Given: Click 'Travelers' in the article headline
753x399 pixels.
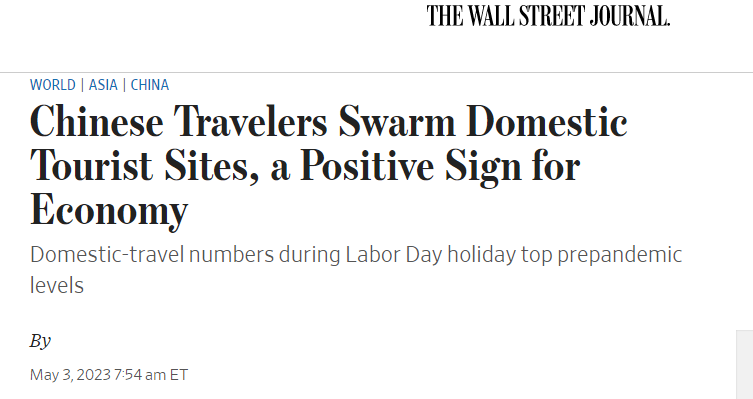Looking at the screenshot, I should click(x=250, y=122).
